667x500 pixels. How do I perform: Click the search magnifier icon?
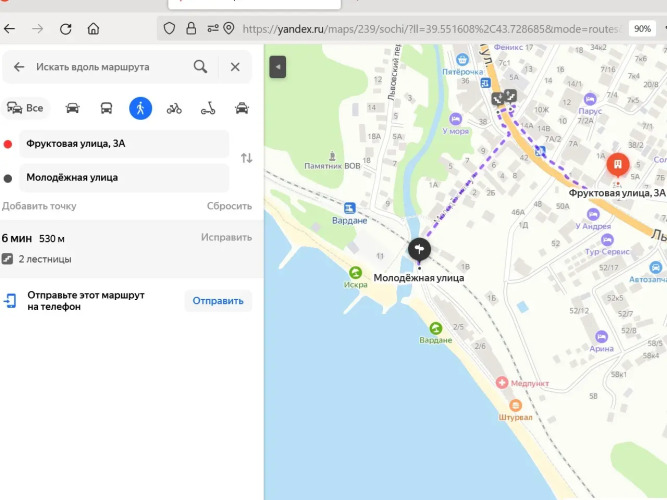(x=201, y=67)
